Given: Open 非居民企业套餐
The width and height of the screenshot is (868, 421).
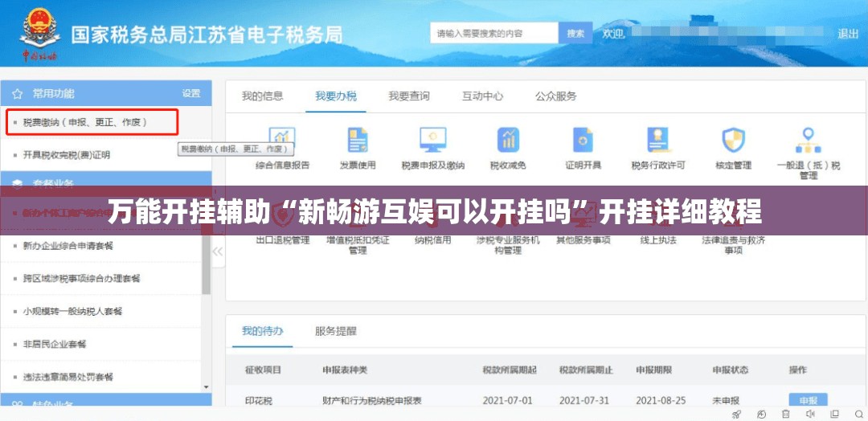Looking at the screenshot, I should point(55,344).
